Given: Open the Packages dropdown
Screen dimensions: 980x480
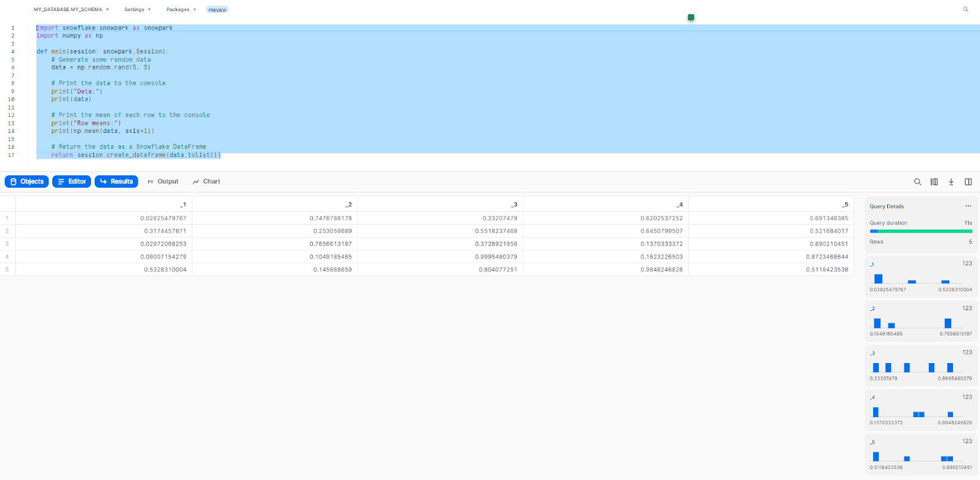Looking at the screenshot, I should (x=181, y=10).
